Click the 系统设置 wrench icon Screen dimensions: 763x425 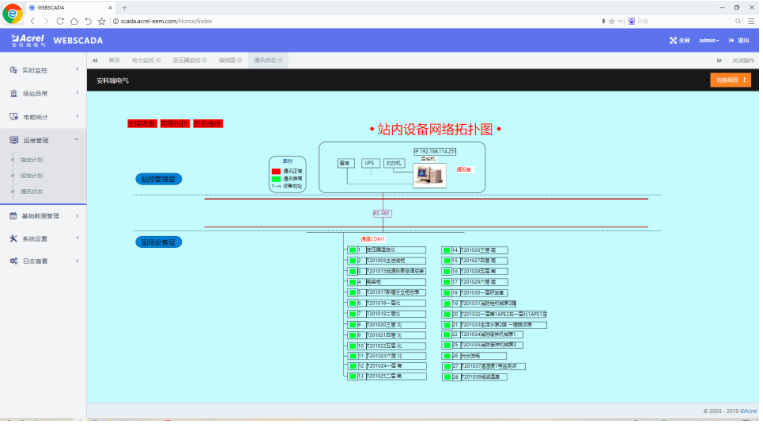13,239
